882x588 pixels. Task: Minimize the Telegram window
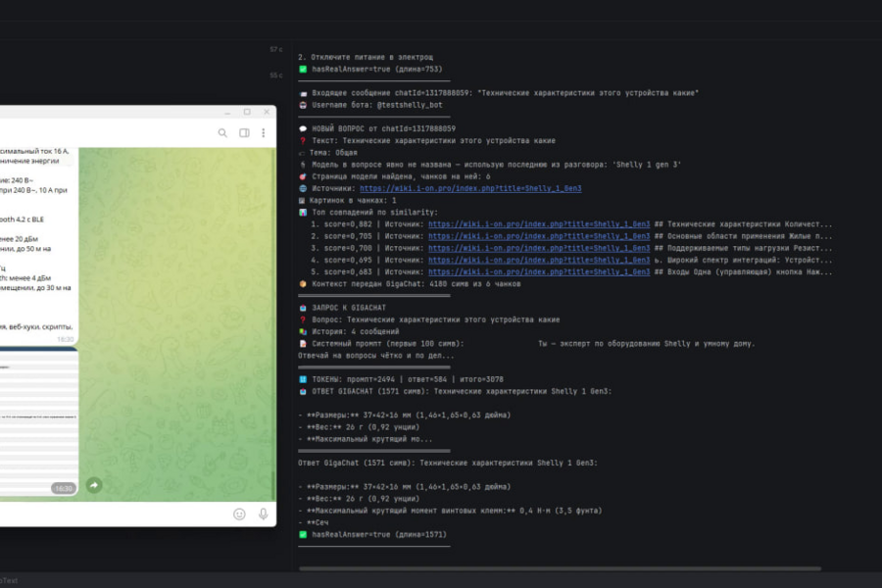(x=227, y=112)
